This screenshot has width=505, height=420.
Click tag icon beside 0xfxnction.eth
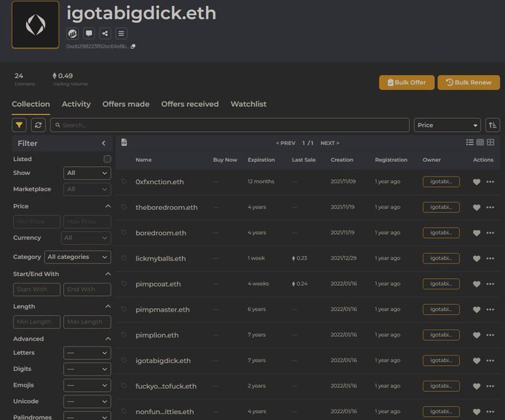point(124,182)
